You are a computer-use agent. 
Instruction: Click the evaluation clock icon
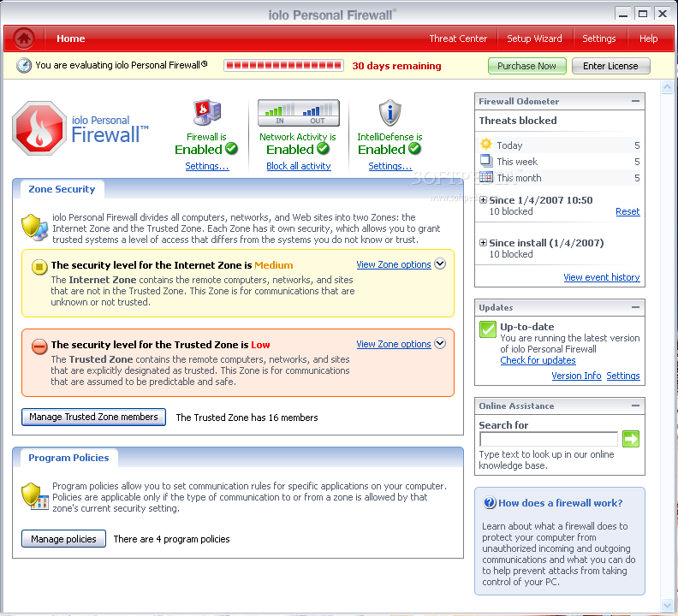tap(24, 65)
